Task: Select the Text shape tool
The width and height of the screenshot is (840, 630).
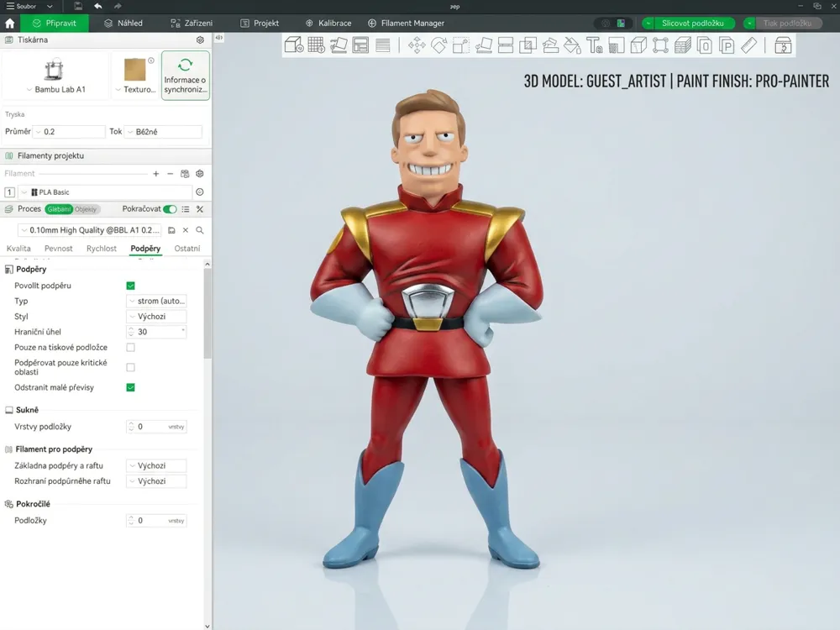Action: [594, 45]
